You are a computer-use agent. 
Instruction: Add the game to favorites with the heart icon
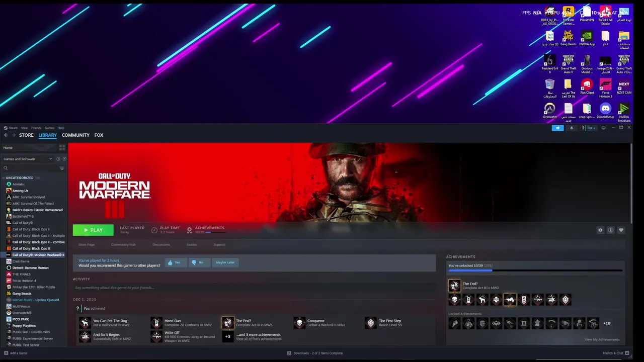pyautogui.click(x=621, y=230)
